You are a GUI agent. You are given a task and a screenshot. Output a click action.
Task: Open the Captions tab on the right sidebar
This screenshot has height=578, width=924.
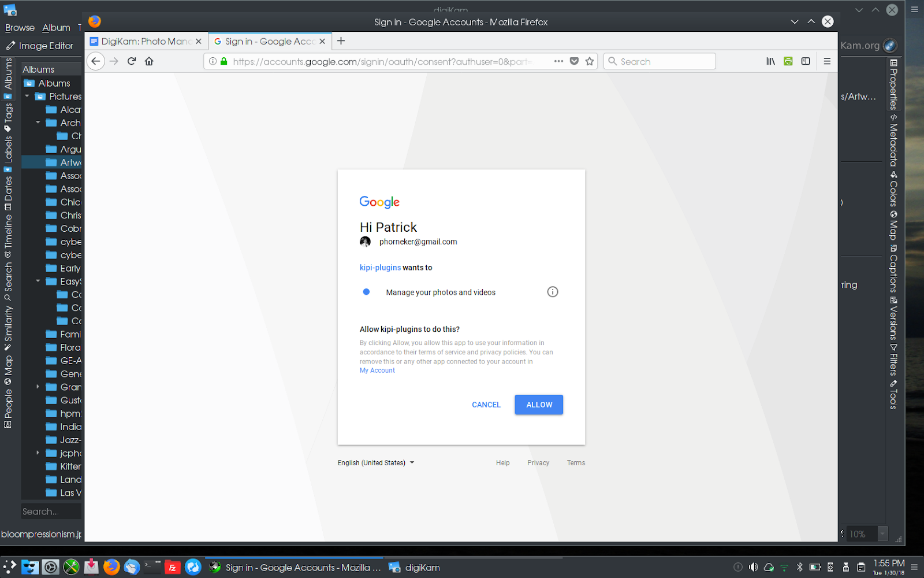pos(893,269)
